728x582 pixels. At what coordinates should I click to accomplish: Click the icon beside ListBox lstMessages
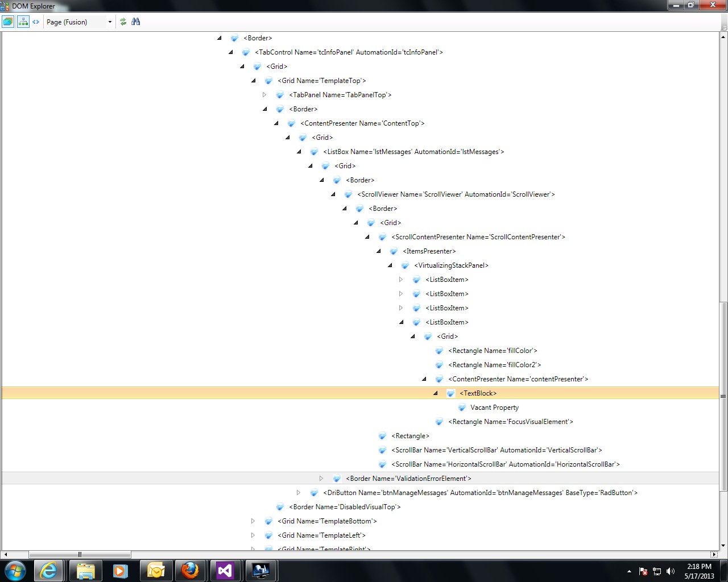[314, 152]
